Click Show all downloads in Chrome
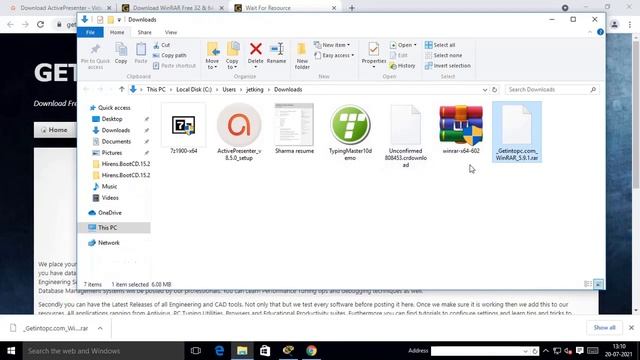The image size is (640, 360). 604,328
